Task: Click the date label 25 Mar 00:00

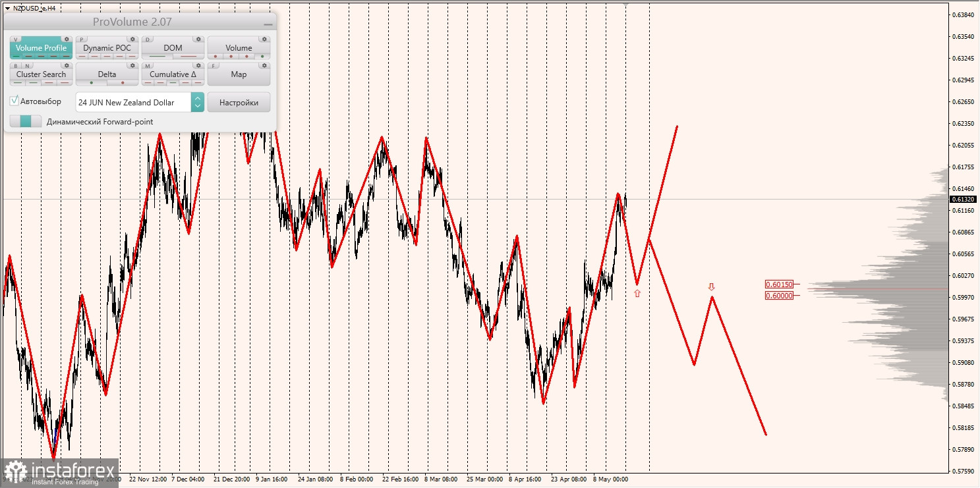Action: [x=484, y=479]
